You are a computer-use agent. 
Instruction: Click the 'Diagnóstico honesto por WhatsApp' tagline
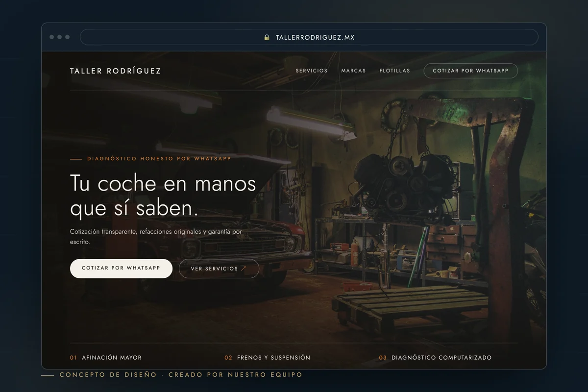pyautogui.click(x=159, y=159)
